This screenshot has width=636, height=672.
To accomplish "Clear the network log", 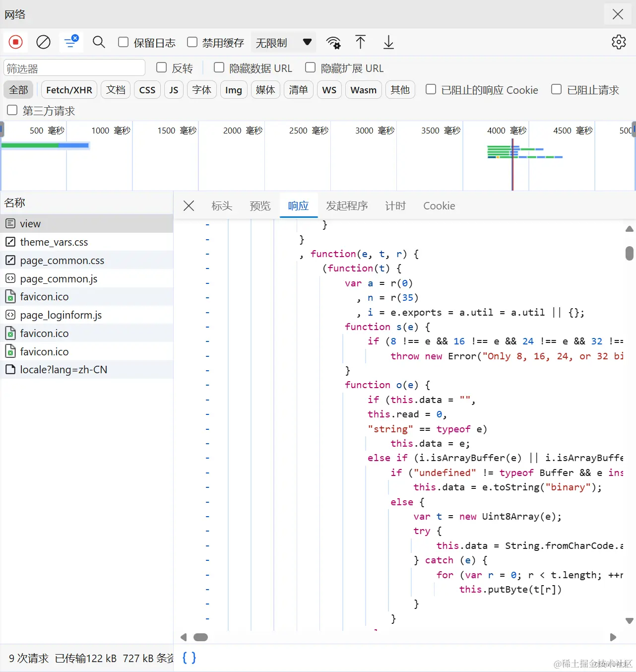I will pyautogui.click(x=43, y=42).
